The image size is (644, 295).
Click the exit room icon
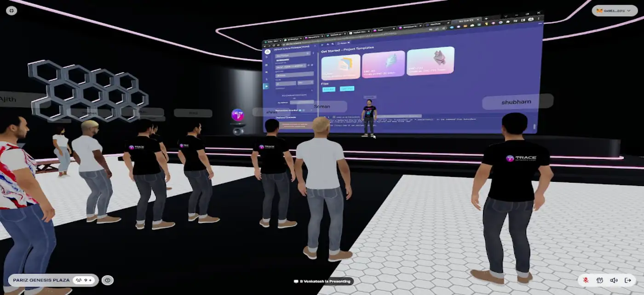click(628, 280)
